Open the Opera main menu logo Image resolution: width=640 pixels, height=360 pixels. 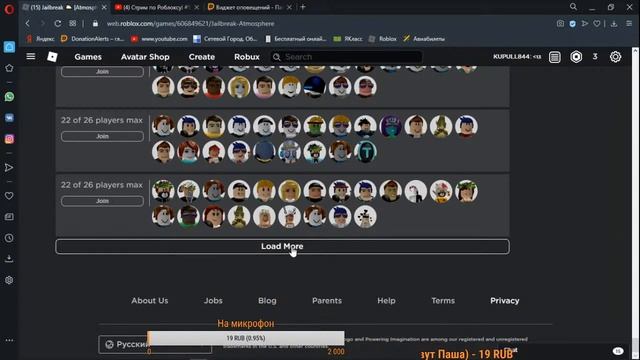(9, 9)
